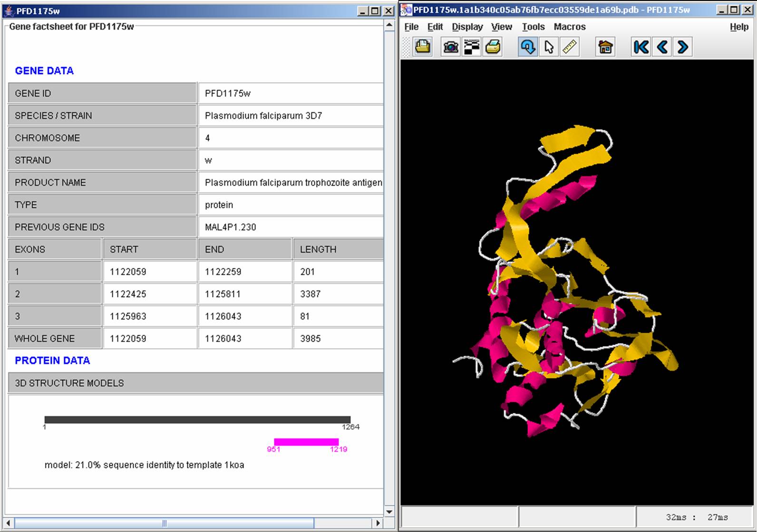Click the next frame arrow icon

tap(683, 47)
